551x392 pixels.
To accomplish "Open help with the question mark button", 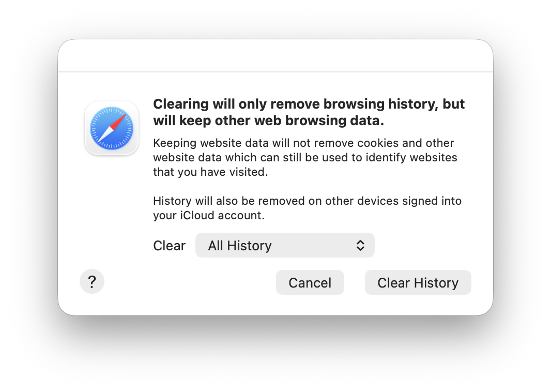I will [x=92, y=282].
